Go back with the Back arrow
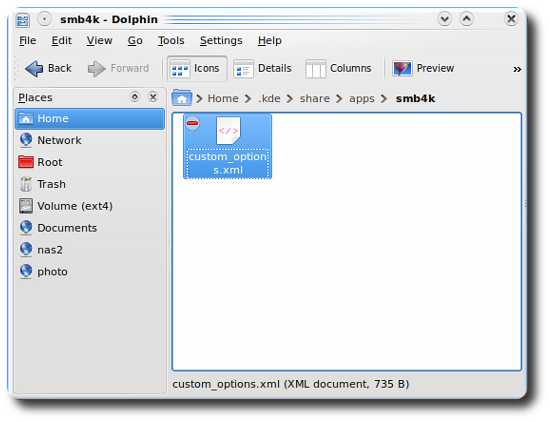Screen dimensions: 550x422 tap(48, 68)
